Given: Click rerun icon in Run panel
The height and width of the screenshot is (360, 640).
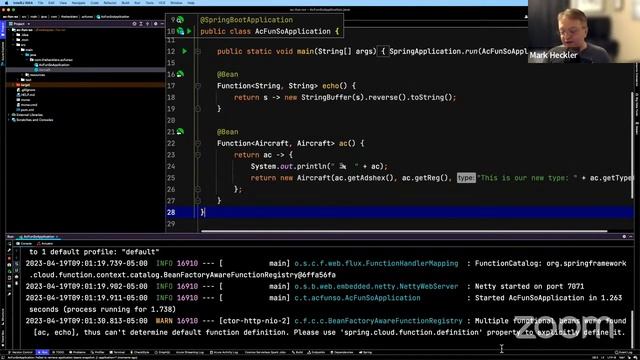Looking at the screenshot, I should pyautogui.click(x=10, y=244).
